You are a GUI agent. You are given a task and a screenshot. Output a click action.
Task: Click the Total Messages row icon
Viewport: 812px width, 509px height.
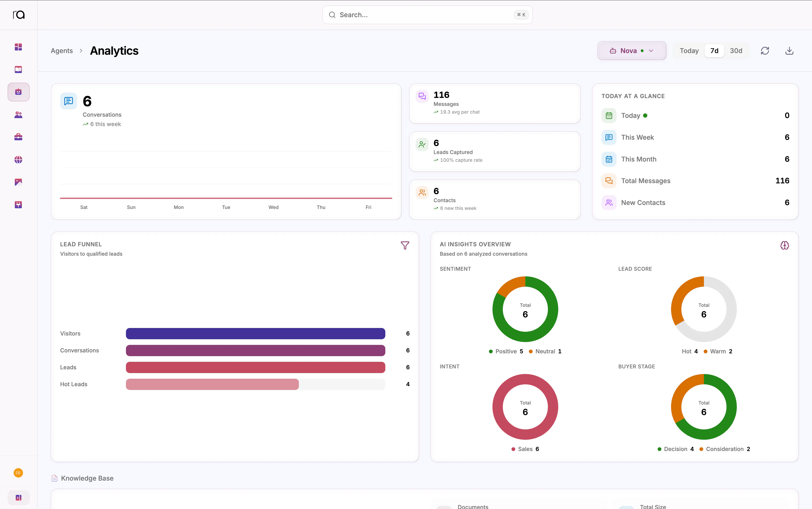coord(609,181)
